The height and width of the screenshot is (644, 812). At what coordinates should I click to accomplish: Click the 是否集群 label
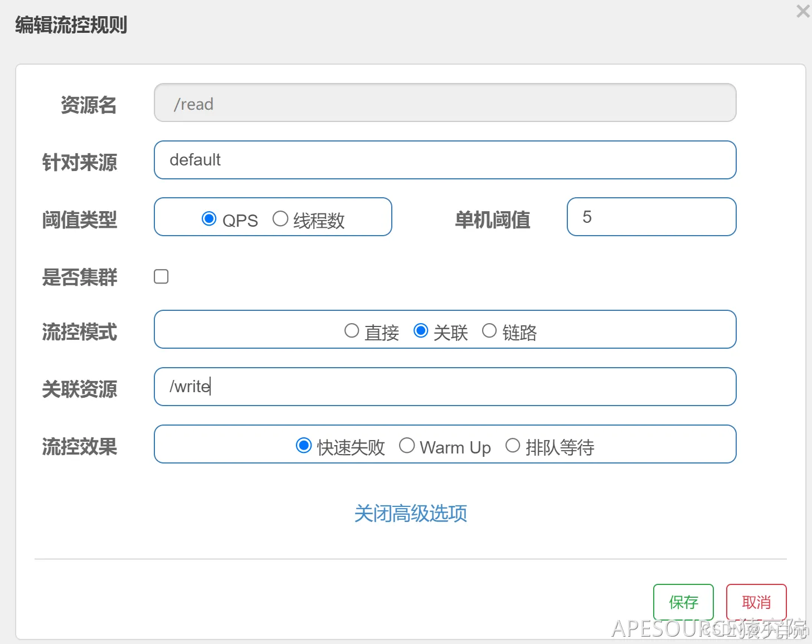[x=80, y=277]
